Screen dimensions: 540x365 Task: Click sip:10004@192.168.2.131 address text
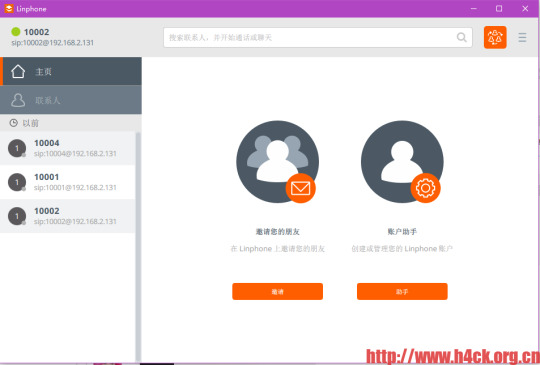[x=75, y=154]
